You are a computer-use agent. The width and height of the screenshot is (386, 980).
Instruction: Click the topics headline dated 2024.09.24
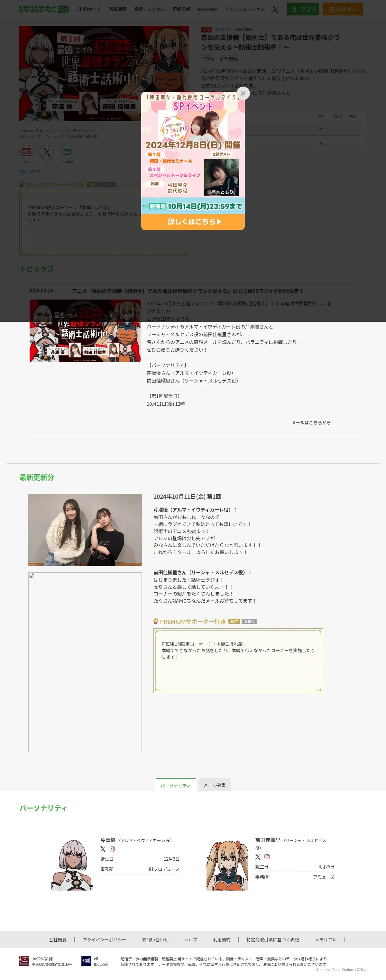(x=188, y=291)
